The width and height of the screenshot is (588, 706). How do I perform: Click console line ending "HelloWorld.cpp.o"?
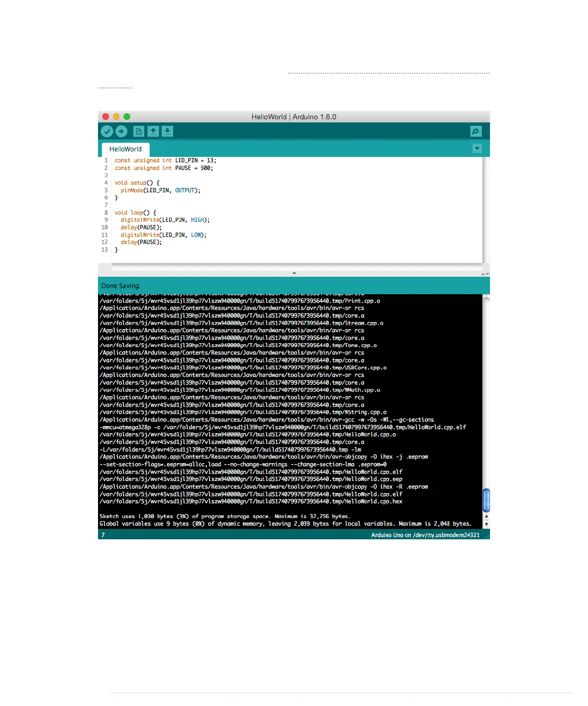[248, 435]
